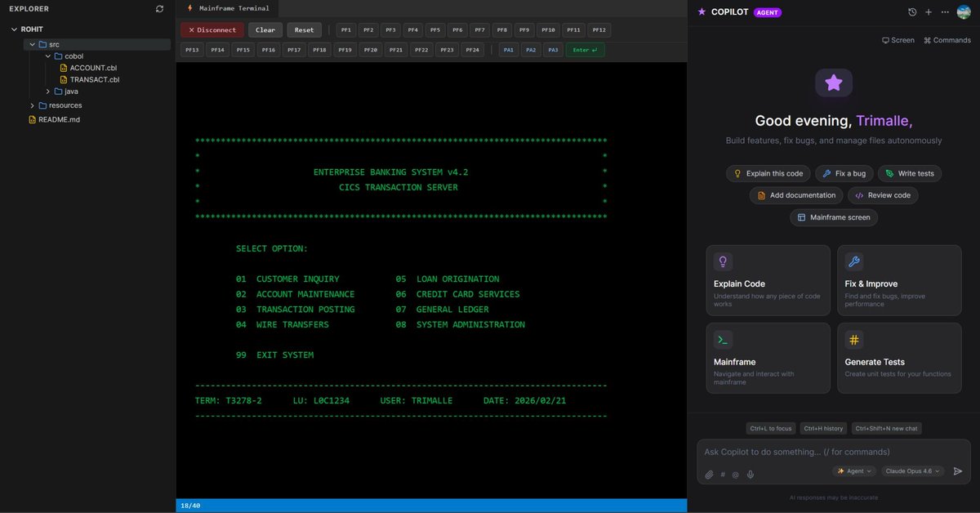Open Copilot more options ellipsis
This screenshot has height=513, width=980.
click(x=945, y=12)
